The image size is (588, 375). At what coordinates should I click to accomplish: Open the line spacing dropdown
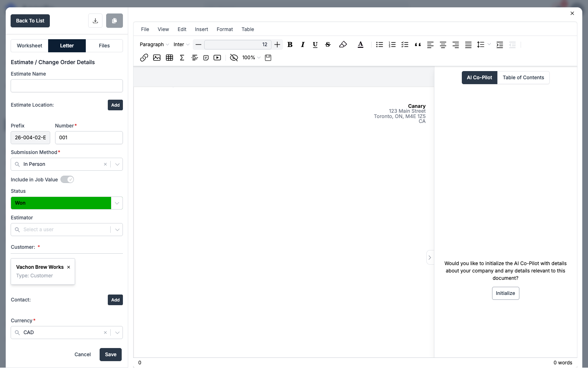tap(484, 45)
